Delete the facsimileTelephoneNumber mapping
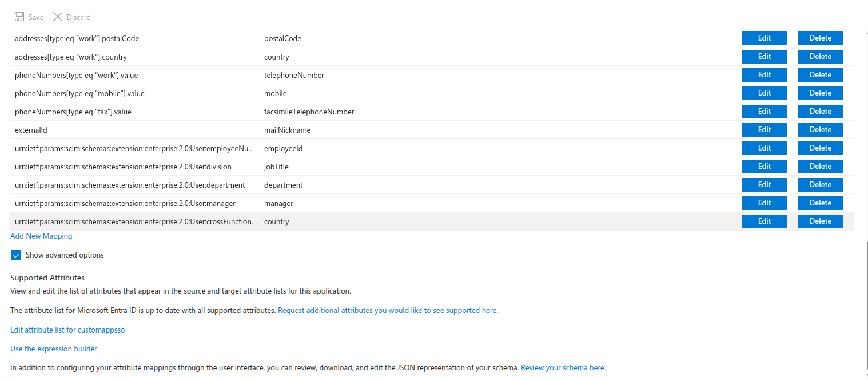The height and width of the screenshot is (380, 868). (x=821, y=112)
